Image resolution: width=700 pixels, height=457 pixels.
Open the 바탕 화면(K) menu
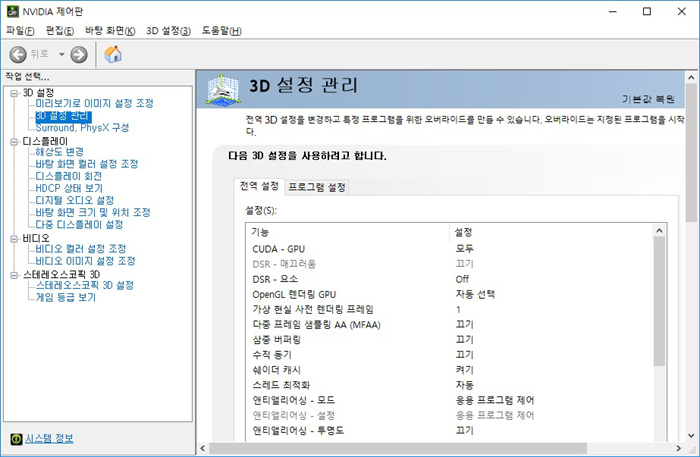tap(110, 31)
